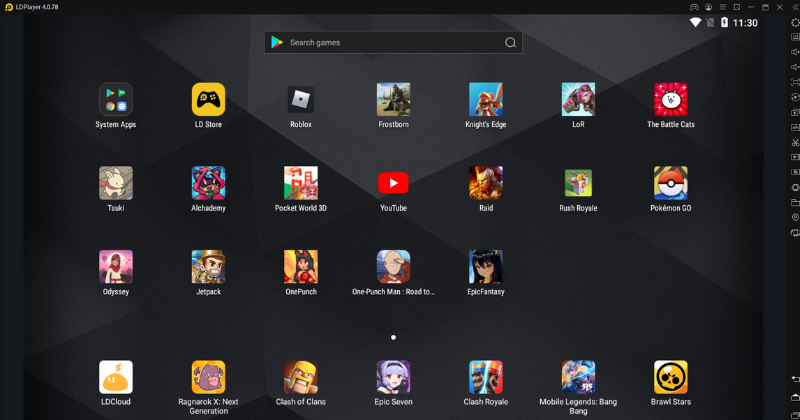This screenshot has height=420, width=800.
Task: Launch Jetpack game
Action: 208,266
